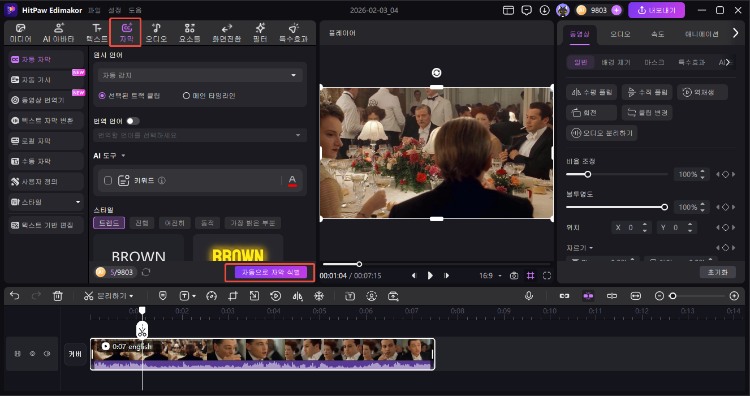Viewport: 750px width, 396px height.
Task: Click the Reset (초기화) button
Action: point(717,272)
